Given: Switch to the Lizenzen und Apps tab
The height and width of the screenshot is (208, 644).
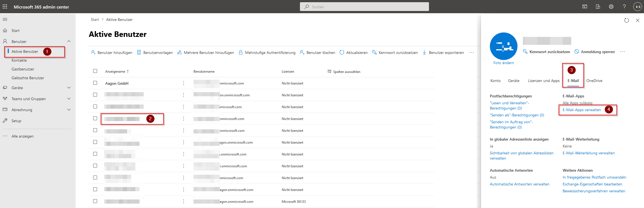Looking at the screenshot, I should click(x=543, y=81).
